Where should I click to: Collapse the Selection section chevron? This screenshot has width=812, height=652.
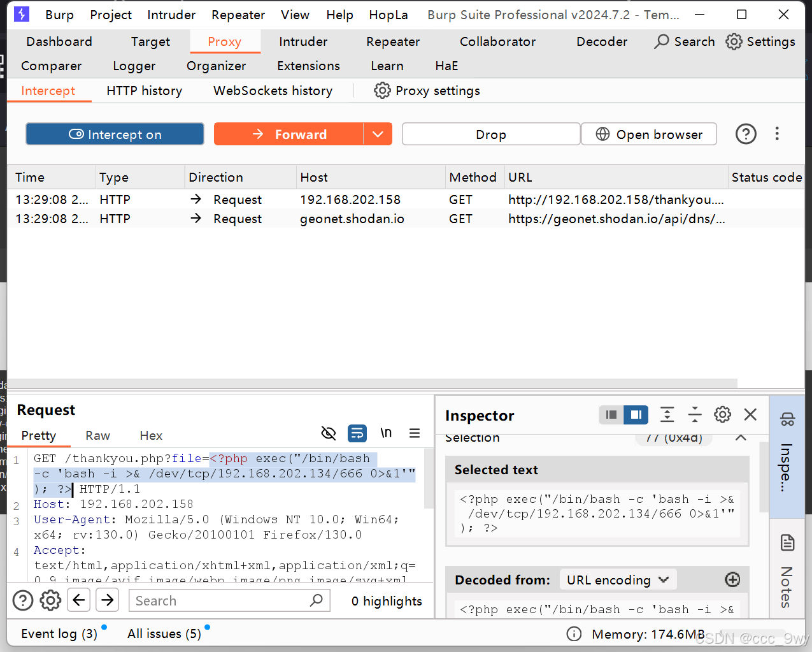(741, 438)
